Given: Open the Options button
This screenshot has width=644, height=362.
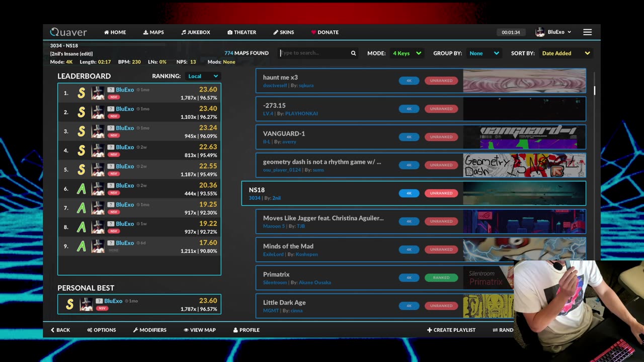Looking at the screenshot, I should pos(102,330).
